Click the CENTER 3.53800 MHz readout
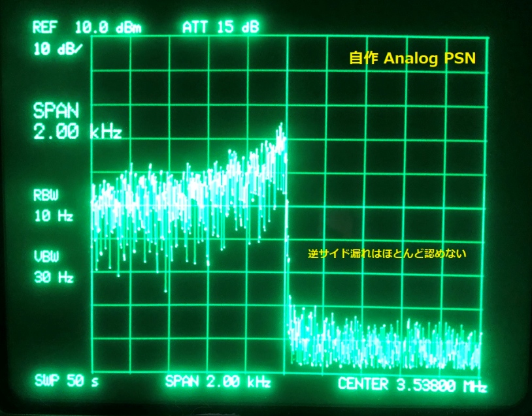The image size is (532, 416). pos(412,385)
